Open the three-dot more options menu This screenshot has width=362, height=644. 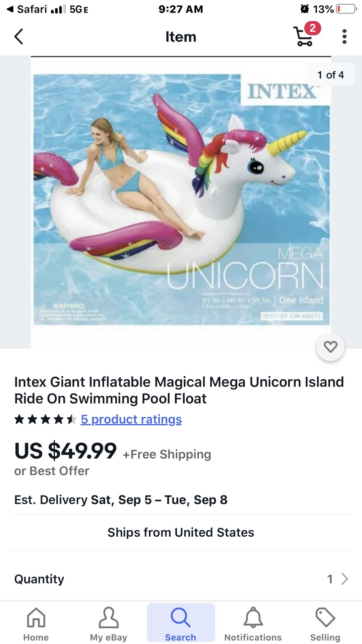tap(344, 37)
